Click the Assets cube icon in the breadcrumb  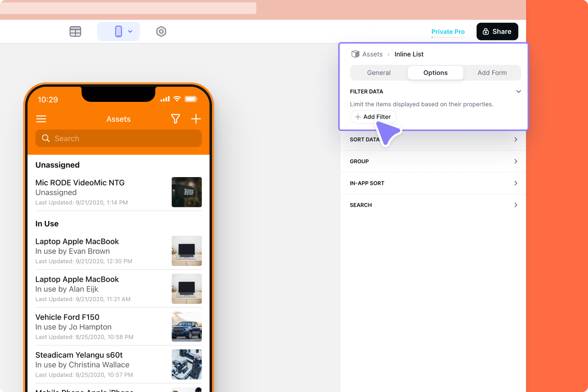point(355,54)
